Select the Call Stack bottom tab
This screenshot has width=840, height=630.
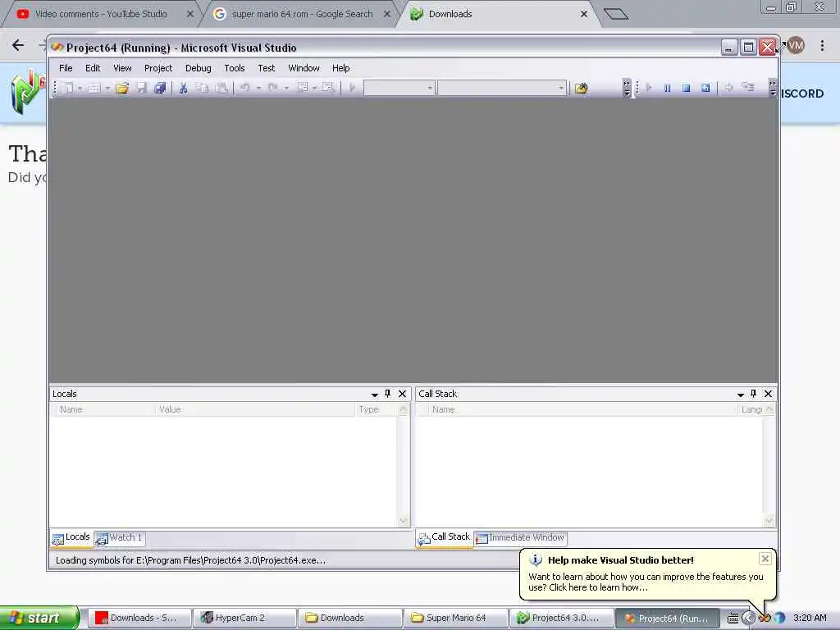[444, 538]
